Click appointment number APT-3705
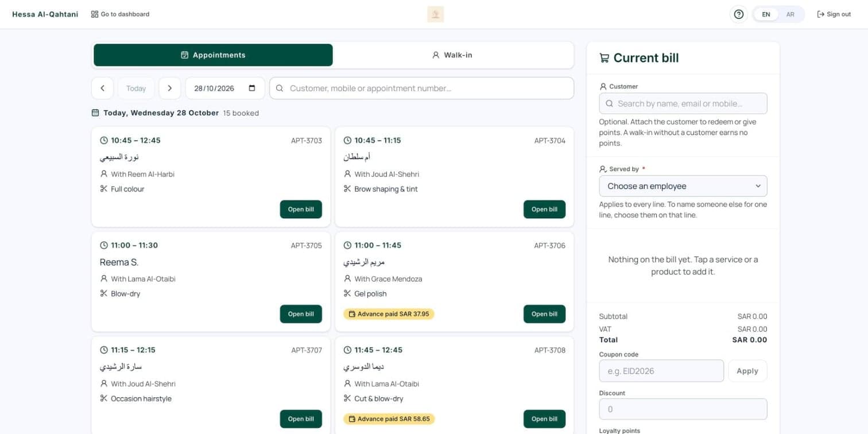Screen dimensions: 868x434 pyautogui.click(x=307, y=246)
